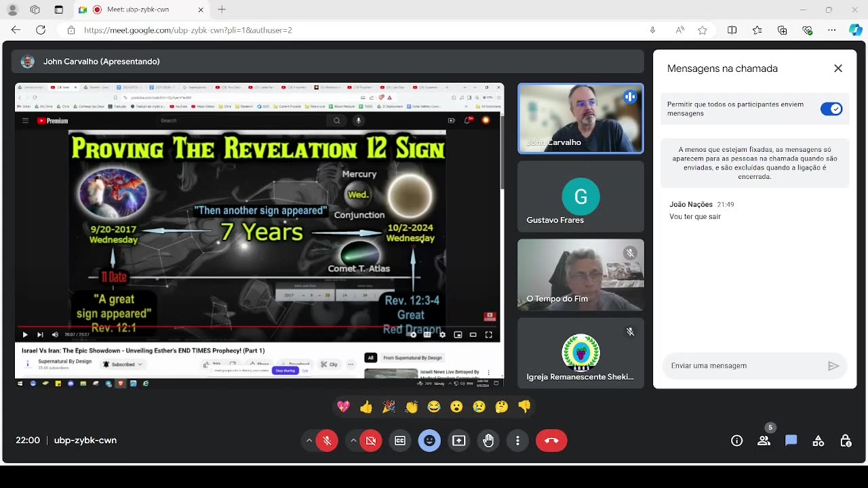Toggle allow all participants to send messages
The height and width of the screenshot is (488, 868).
[x=831, y=109]
